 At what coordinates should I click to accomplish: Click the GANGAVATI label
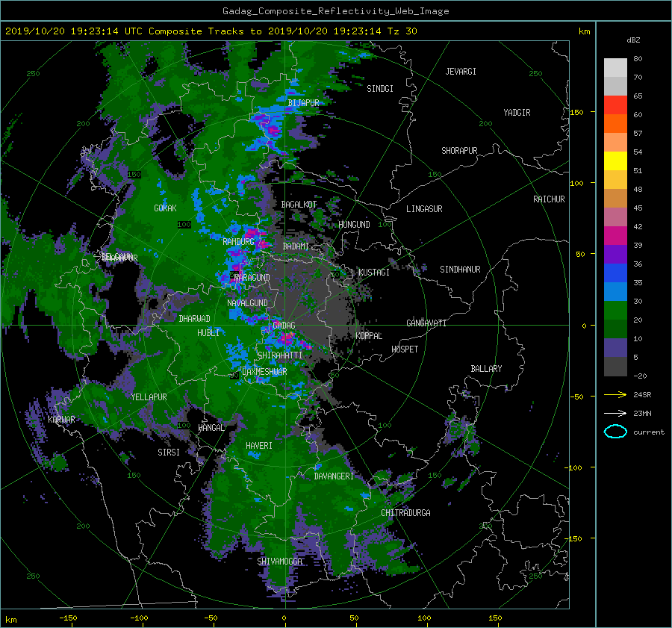tap(426, 323)
